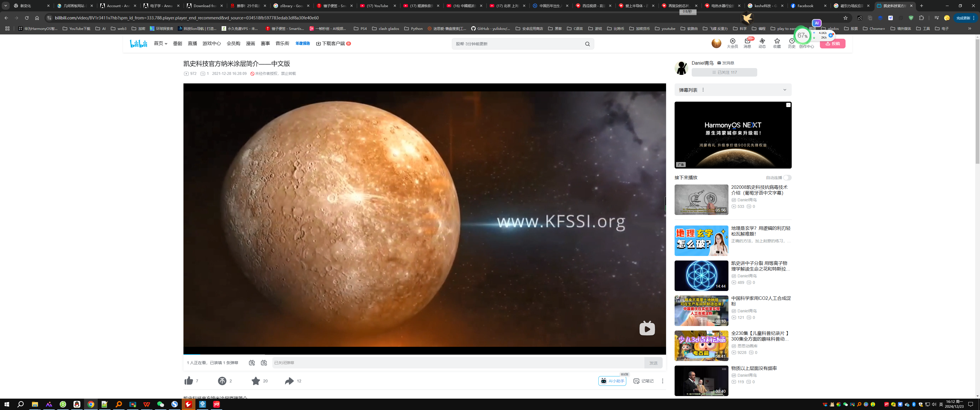Click the search magnifier icon

click(587, 44)
